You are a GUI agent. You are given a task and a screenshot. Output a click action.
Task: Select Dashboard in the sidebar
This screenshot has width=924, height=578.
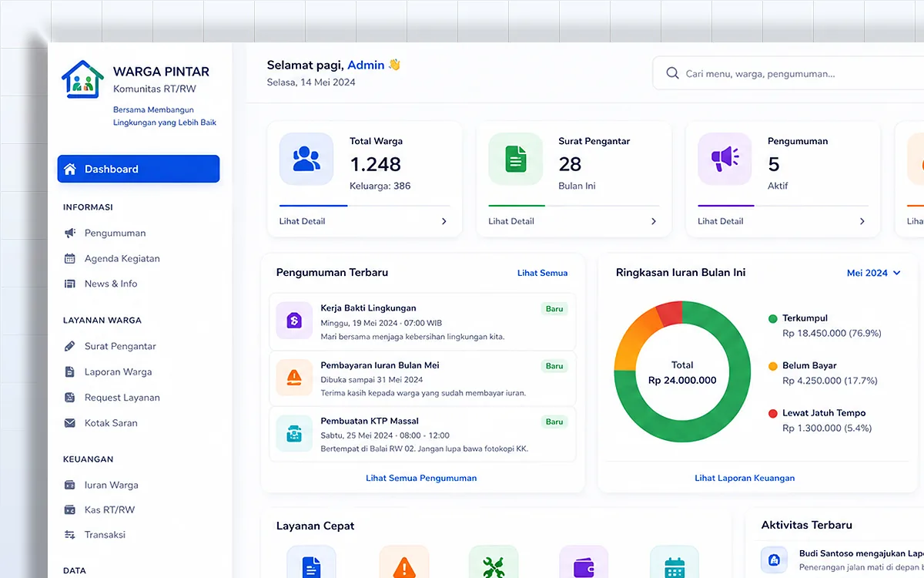[139, 169]
